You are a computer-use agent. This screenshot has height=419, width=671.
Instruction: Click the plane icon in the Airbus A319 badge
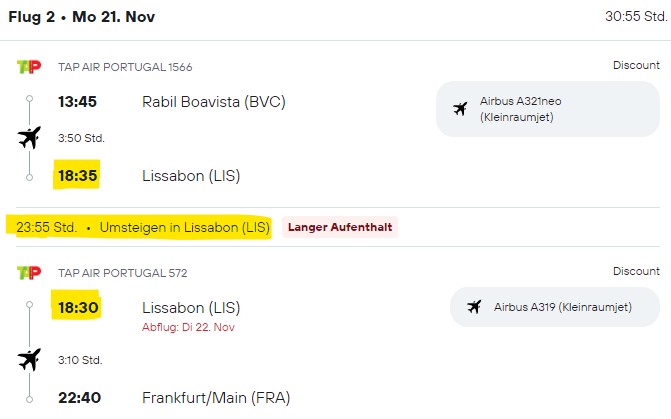point(474,307)
